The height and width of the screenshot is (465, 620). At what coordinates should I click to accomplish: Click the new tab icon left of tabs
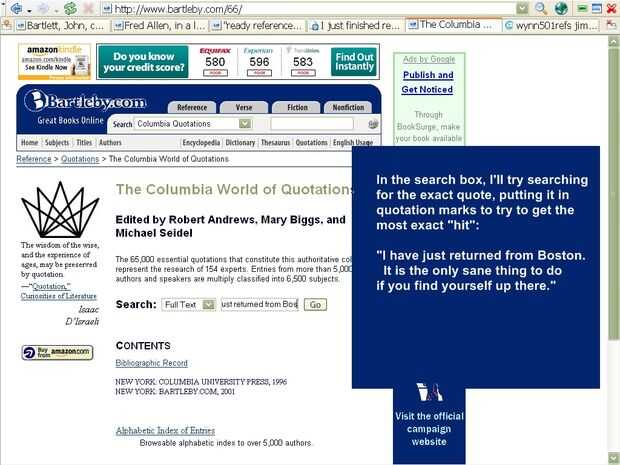(x=7, y=25)
